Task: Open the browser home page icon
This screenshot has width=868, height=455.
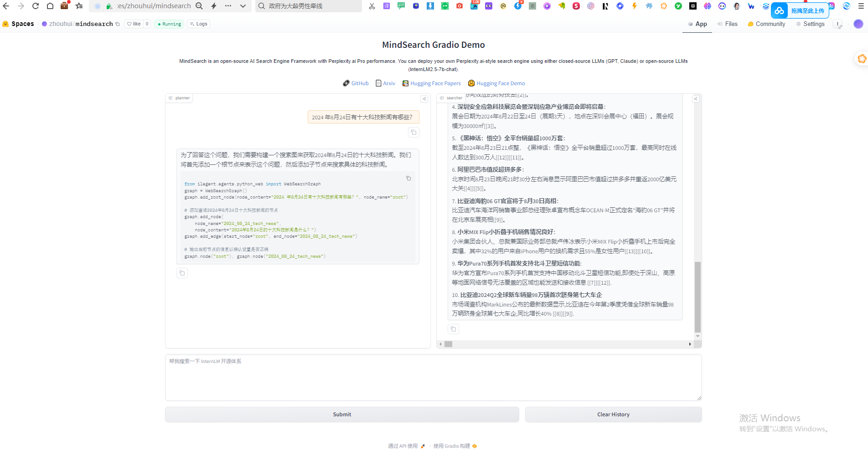Action: 50,6
